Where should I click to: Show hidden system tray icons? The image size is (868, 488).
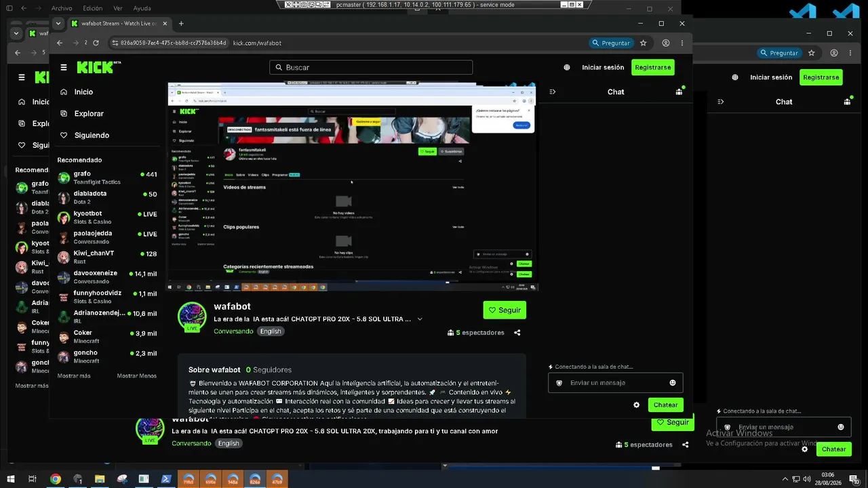click(785, 479)
